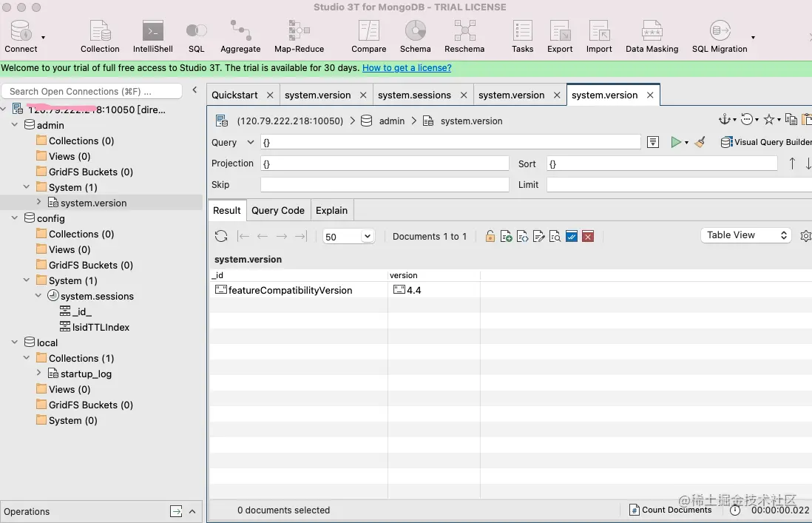Click the Sort input field
Screen dimensions: 812x523
coord(662,163)
